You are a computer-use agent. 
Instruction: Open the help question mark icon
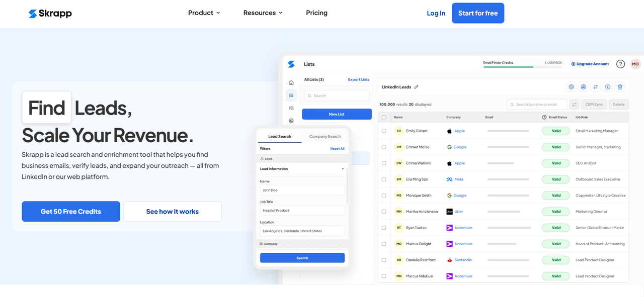pyautogui.click(x=620, y=64)
